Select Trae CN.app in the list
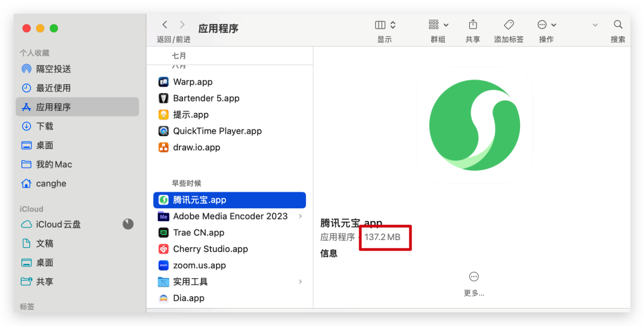The image size is (644, 326). [x=230, y=233]
